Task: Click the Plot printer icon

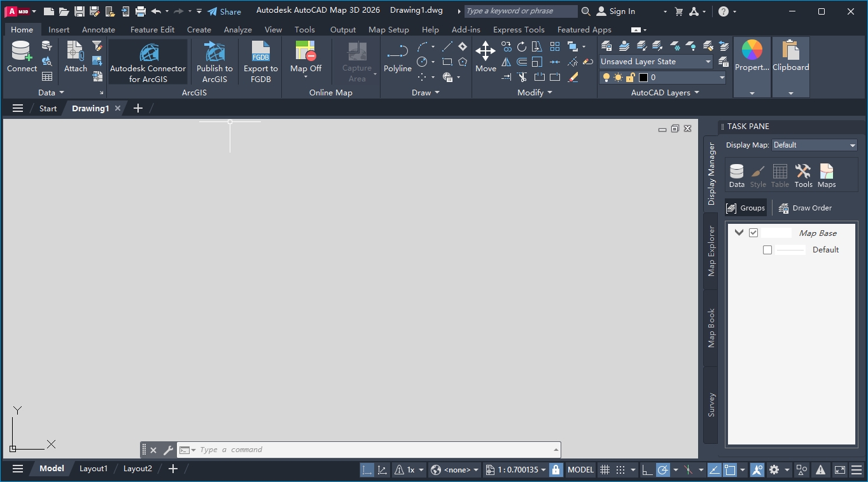Action: tap(141, 11)
